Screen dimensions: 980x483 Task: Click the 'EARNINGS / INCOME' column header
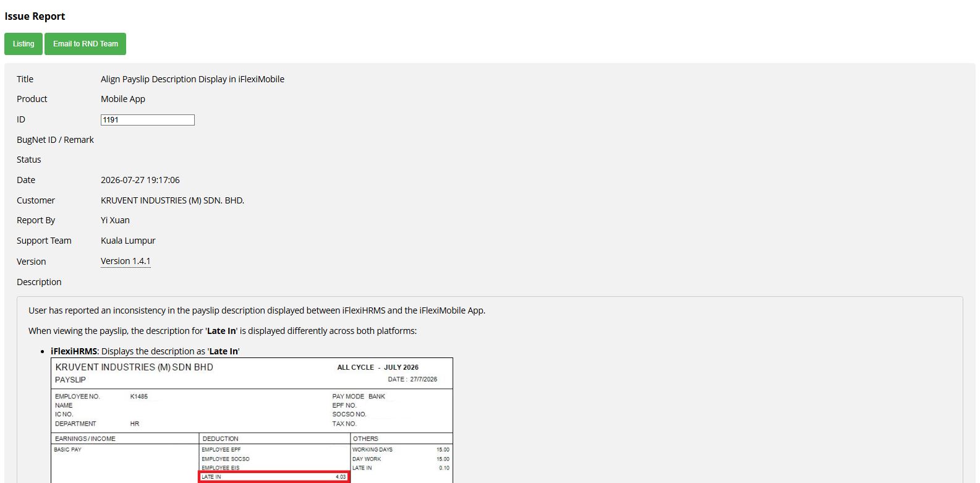85,438
